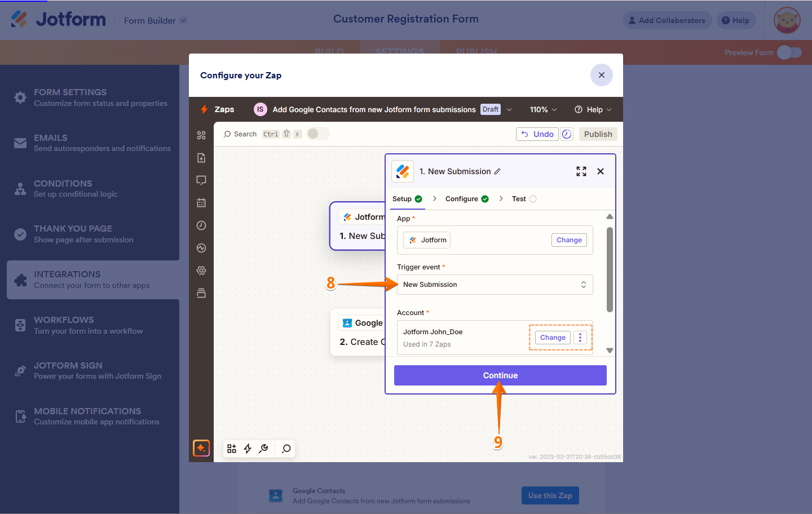
Task: Open the apps grid icon in Zap sidebar
Action: pos(201,135)
